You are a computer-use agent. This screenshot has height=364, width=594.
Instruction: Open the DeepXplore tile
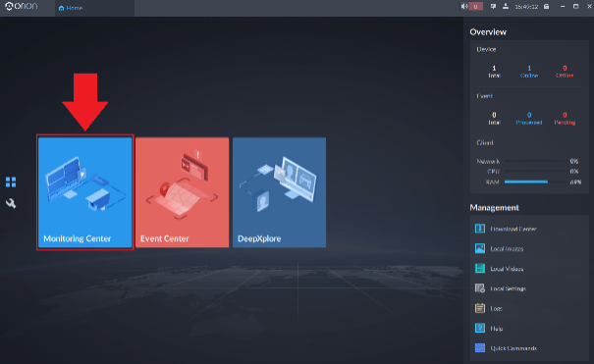pyautogui.click(x=279, y=192)
